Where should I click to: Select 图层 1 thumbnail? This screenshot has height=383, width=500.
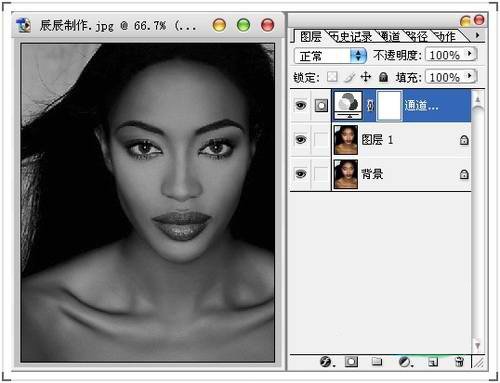pos(346,140)
